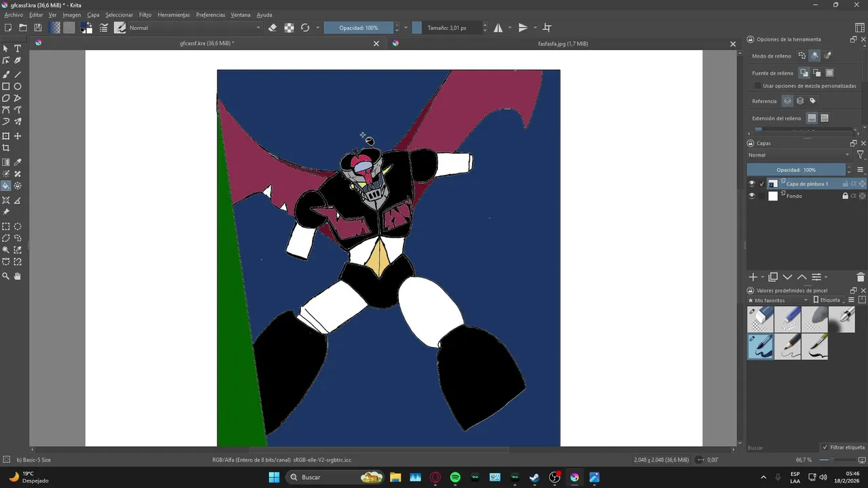The width and height of the screenshot is (868, 488).
Task: Move layer up arrow icon
Action: click(802, 277)
